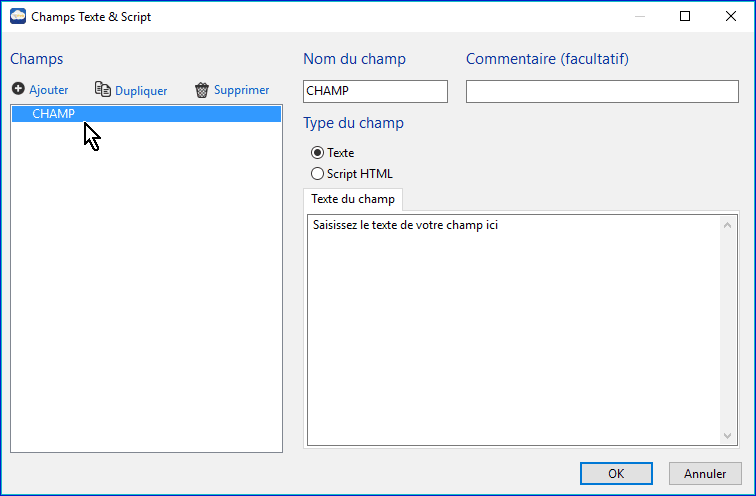This screenshot has width=756, height=496.
Task: Click inside the field text editing area
Action: [510, 330]
